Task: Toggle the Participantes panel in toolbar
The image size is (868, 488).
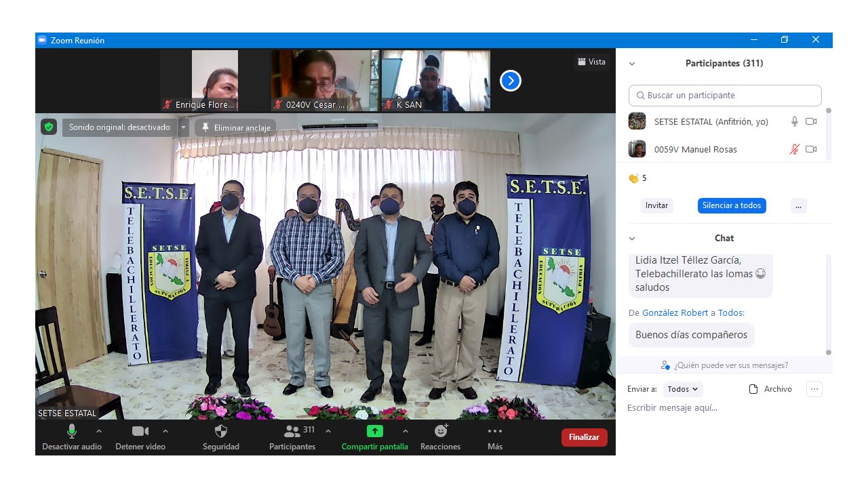Action: [292, 438]
